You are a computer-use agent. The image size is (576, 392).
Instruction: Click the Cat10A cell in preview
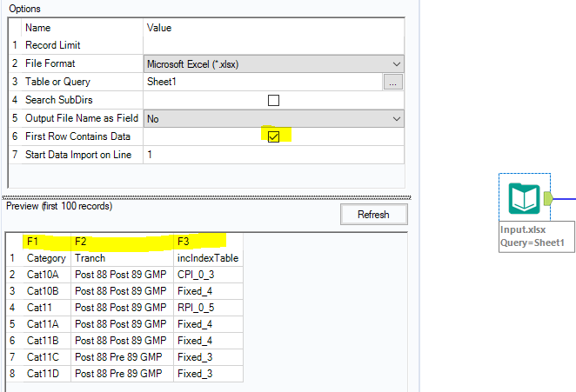pyautogui.click(x=45, y=275)
